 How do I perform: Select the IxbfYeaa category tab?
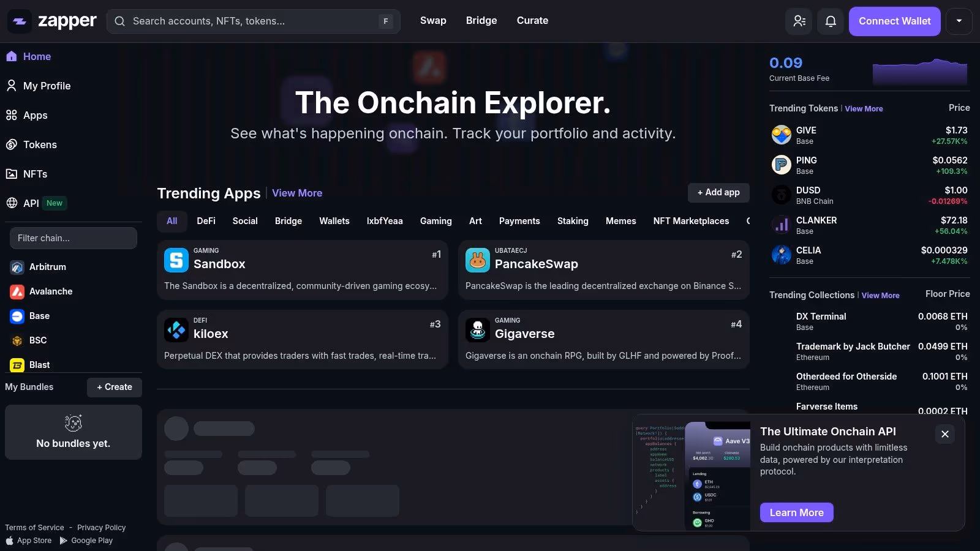tap(385, 221)
